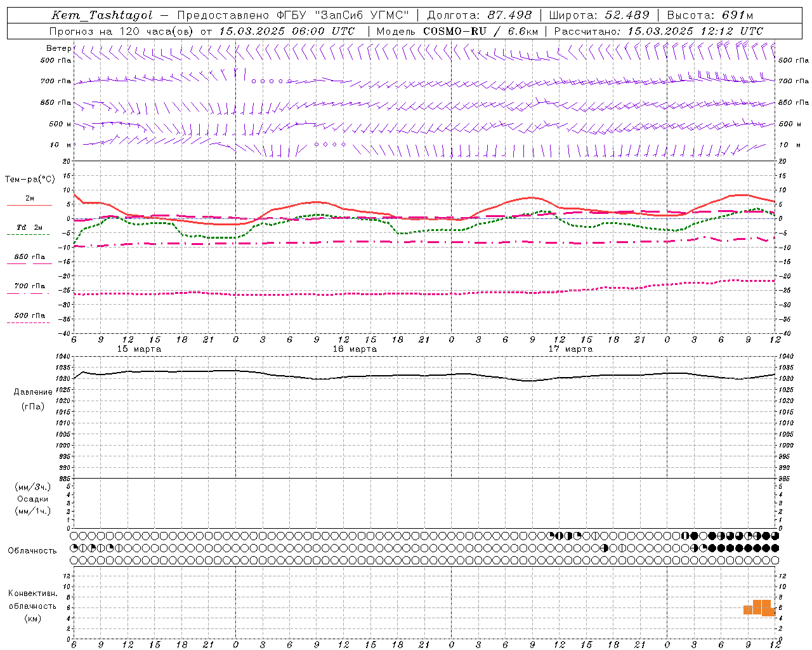Click the Ветер wind section label

coord(58,48)
